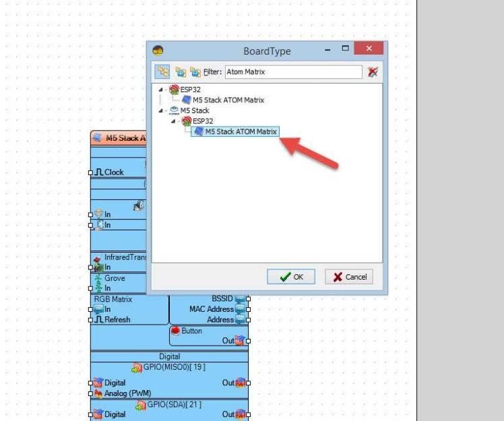Click the Refresh pin on RGB Matrix
The height and width of the screenshot is (421, 504).
click(x=90, y=320)
